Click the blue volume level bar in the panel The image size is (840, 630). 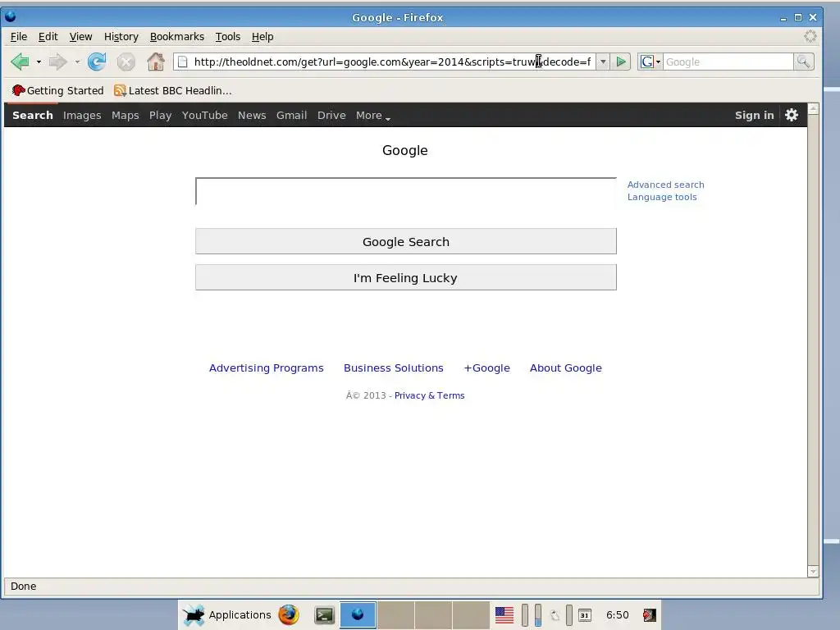coord(538,615)
